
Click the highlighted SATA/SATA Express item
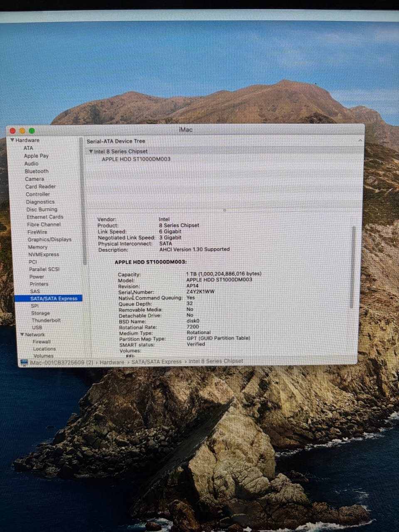coord(49,298)
